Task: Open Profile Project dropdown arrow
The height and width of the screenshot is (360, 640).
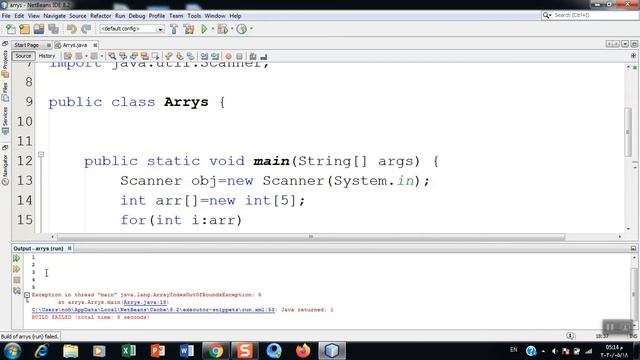Action: (251, 29)
